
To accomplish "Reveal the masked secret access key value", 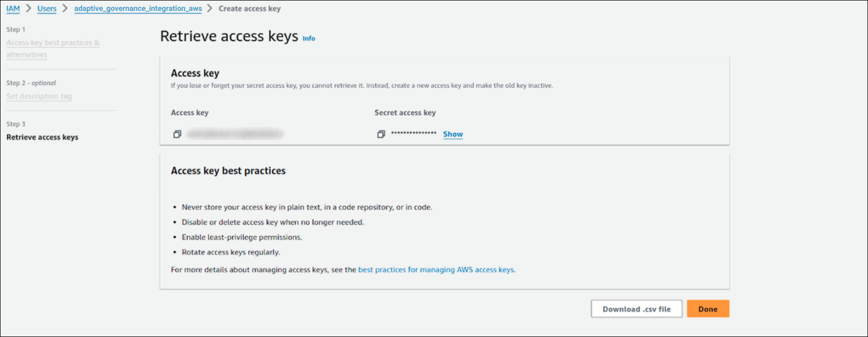I will pyautogui.click(x=452, y=134).
